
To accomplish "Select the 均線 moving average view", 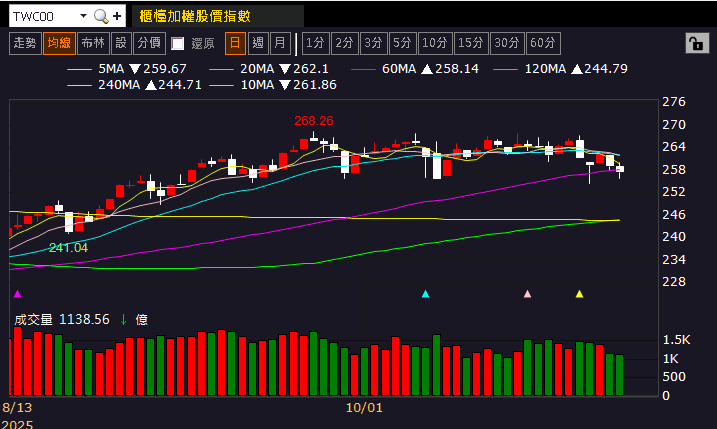I will coord(59,43).
